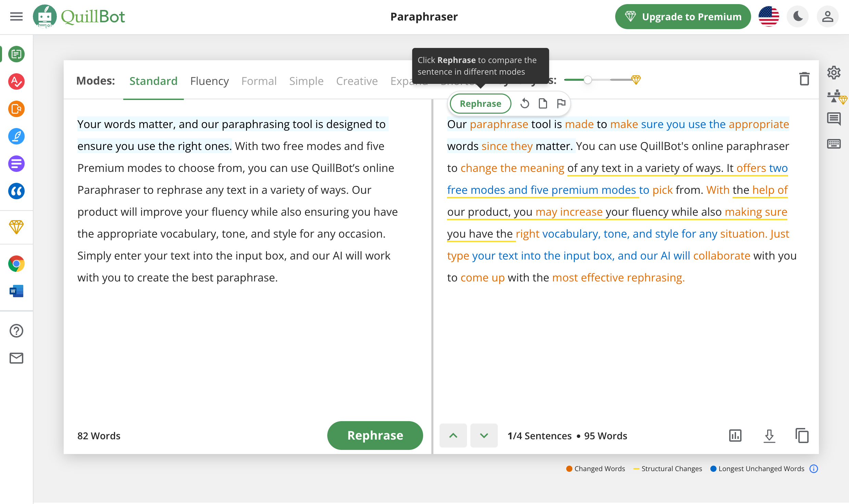849x504 pixels.
Task: Click the 'Changed Words' legend label
Action: [x=599, y=469]
